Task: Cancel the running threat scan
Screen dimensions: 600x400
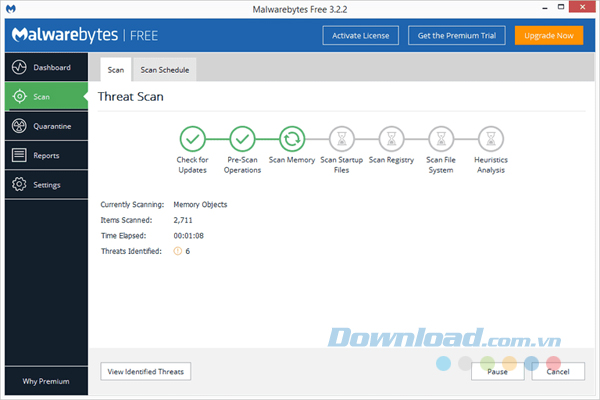Action: click(558, 371)
